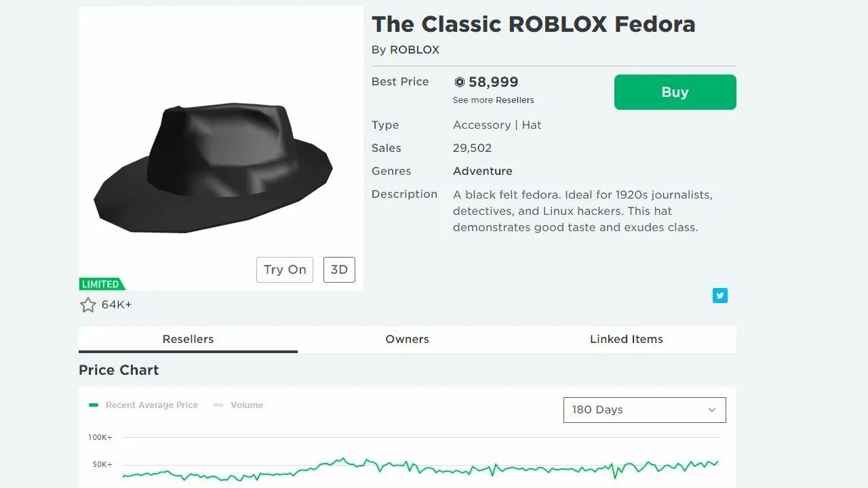The image size is (868, 488).
Task: Toggle the 3D view button
Action: coord(339,270)
